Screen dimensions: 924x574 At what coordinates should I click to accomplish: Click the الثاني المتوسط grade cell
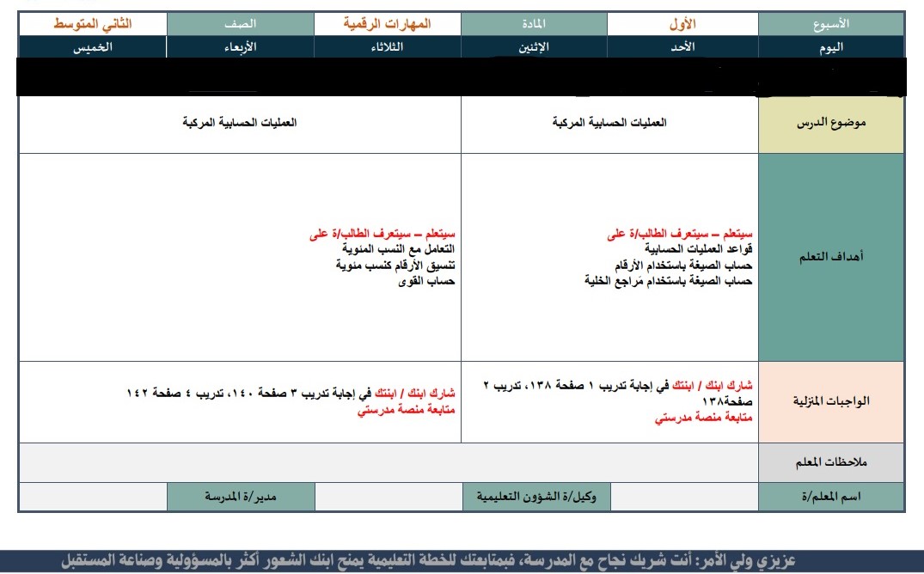pyautogui.click(x=93, y=25)
